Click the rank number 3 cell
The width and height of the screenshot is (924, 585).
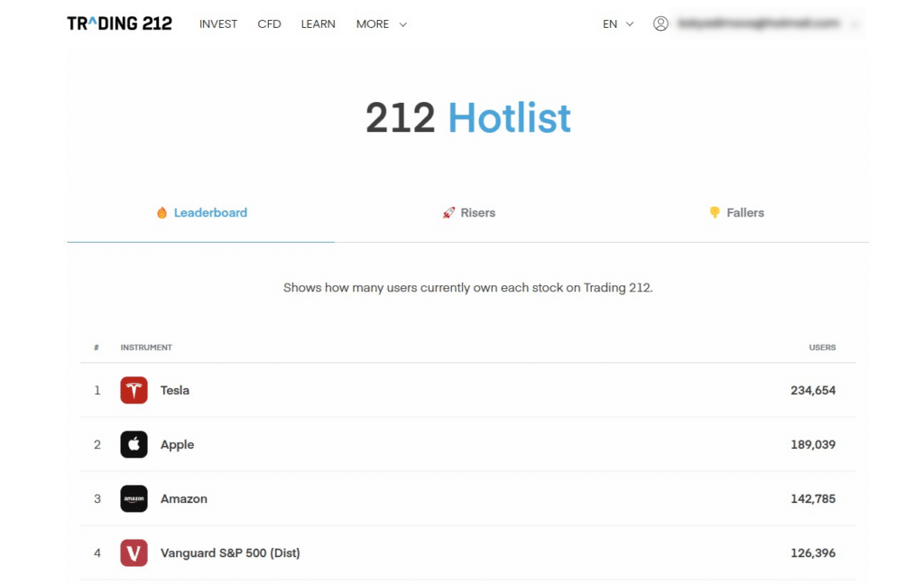pyautogui.click(x=97, y=499)
